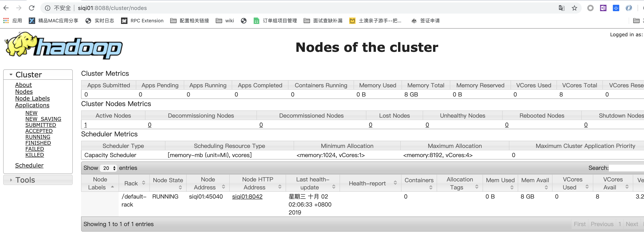
Task: Click the Scheduler link in sidebar
Action: pos(29,165)
